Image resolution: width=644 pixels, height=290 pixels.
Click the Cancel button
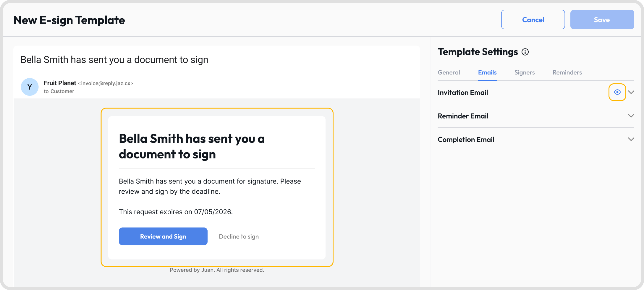pos(533,20)
